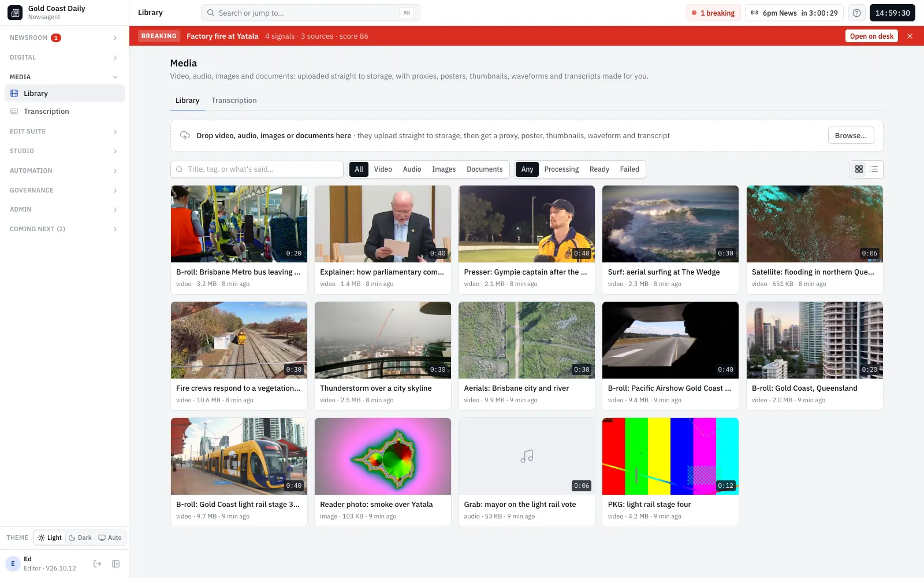Select Light theme
This screenshot has width=924, height=578.
50,538
